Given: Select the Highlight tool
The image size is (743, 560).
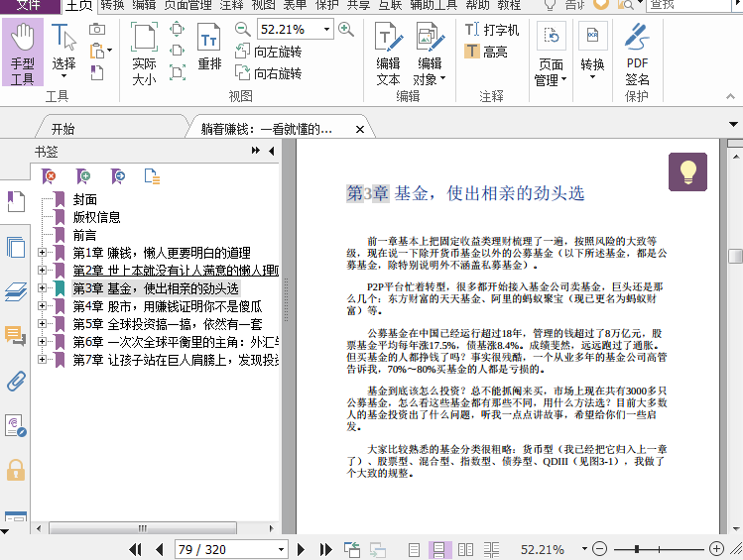Looking at the screenshot, I should (x=486, y=52).
